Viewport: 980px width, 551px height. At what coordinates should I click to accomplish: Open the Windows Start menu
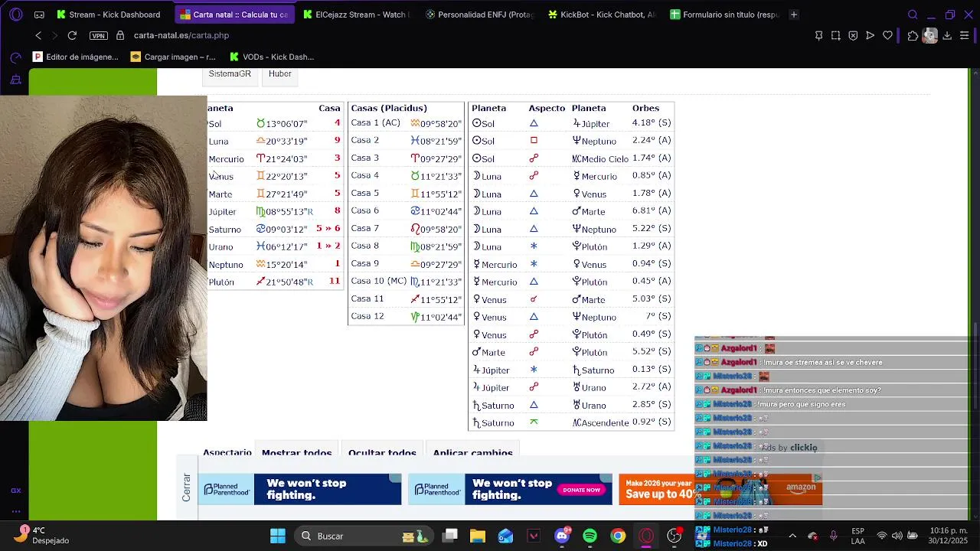(x=278, y=536)
